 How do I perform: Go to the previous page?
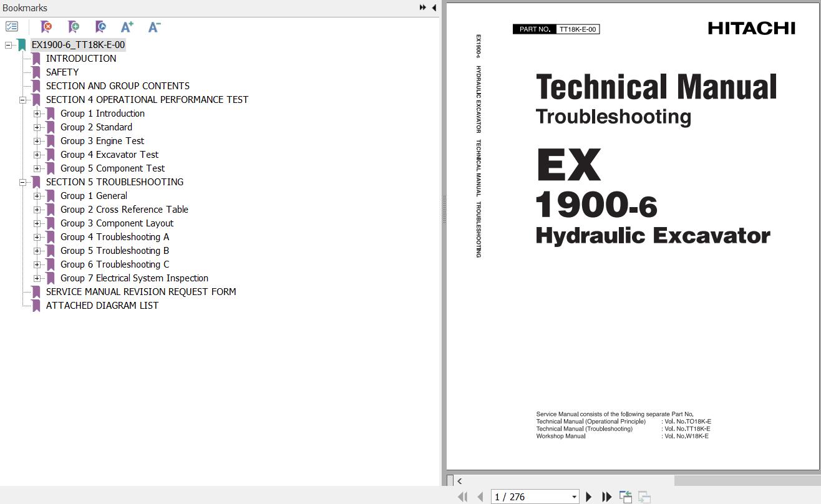(x=480, y=497)
